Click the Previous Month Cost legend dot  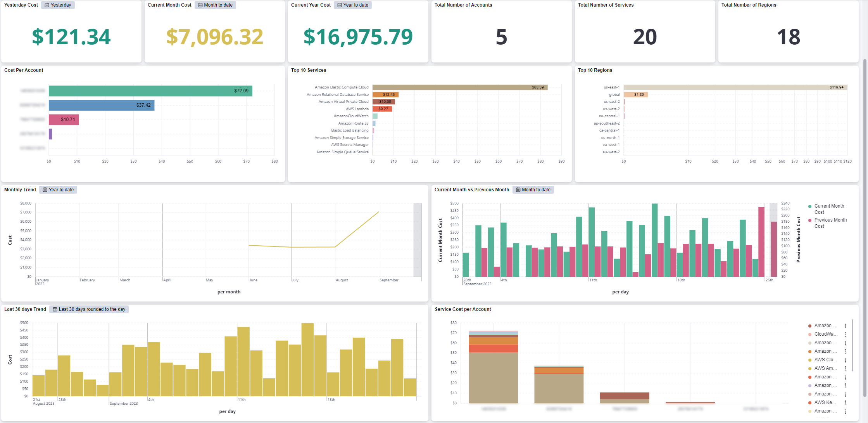coord(810,220)
